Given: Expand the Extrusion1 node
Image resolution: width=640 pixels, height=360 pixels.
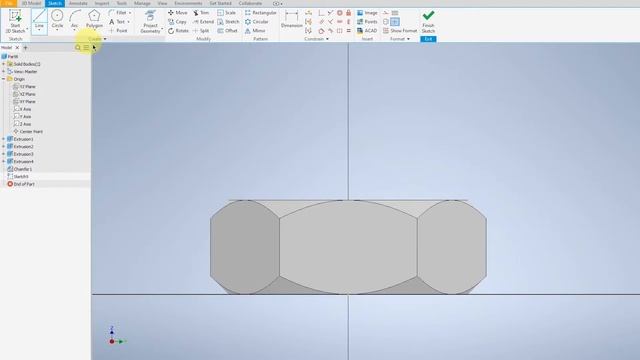Looking at the screenshot, I should 4,139.
